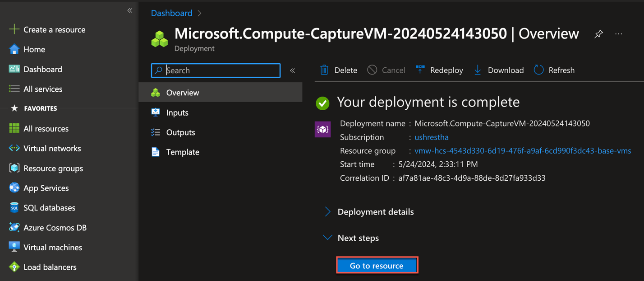The height and width of the screenshot is (281, 644).
Task: Focus the resource menu Search field
Action: point(216,70)
